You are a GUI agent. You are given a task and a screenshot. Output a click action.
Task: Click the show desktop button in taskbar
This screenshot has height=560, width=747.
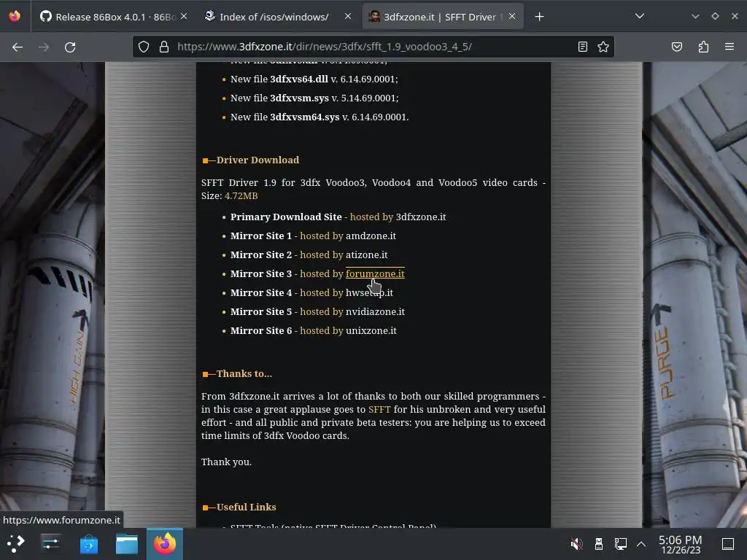(x=728, y=543)
